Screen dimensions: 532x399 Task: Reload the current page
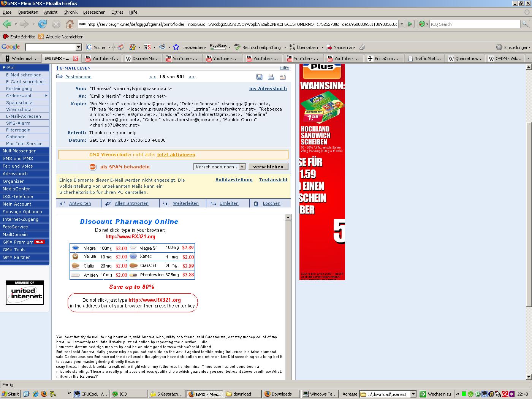point(43,24)
